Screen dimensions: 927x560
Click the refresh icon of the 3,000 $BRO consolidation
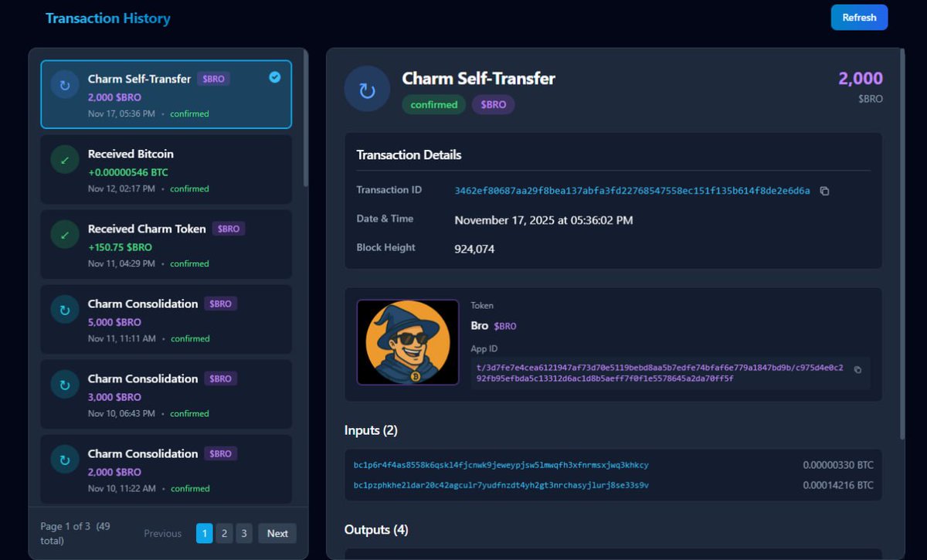(x=65, y=385)
